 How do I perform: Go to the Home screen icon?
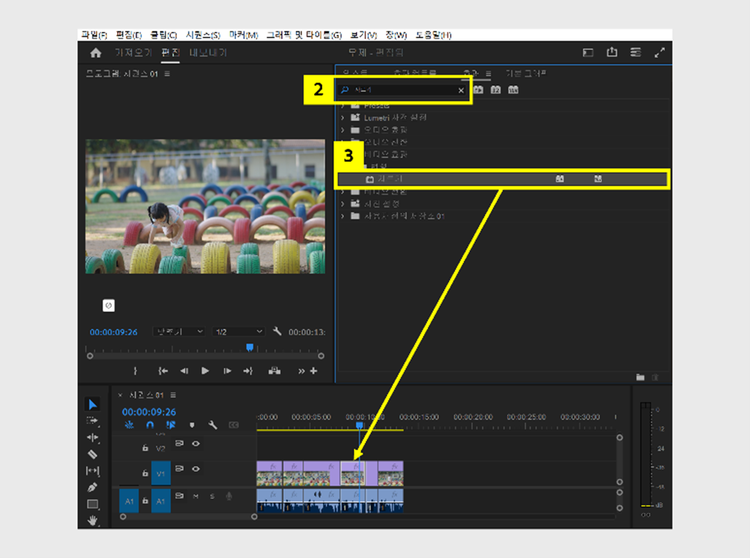[96, 53]
